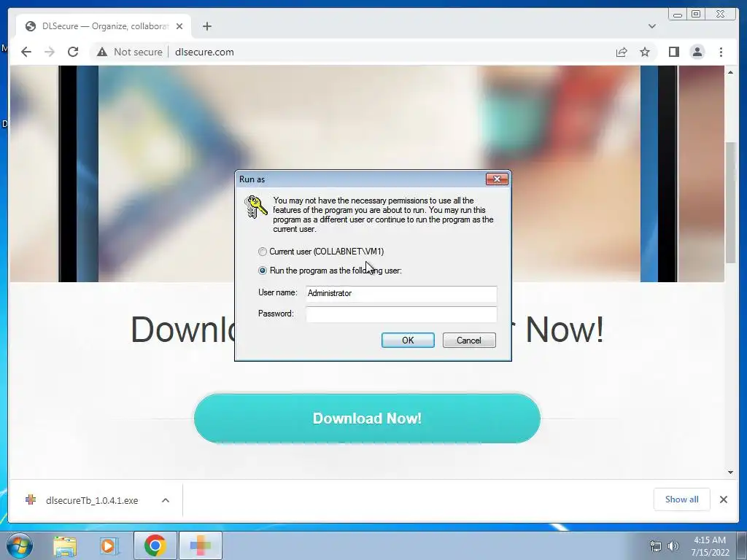Open downloaded dlsecureTb_1.0.4.1.exe item
The height and width of the screenshot is (560, 747).
point(92,500)
